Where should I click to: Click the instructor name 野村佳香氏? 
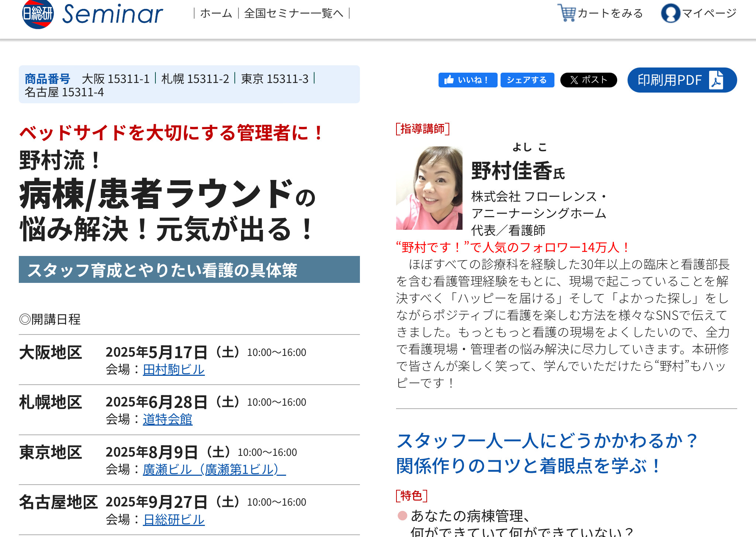518,171
